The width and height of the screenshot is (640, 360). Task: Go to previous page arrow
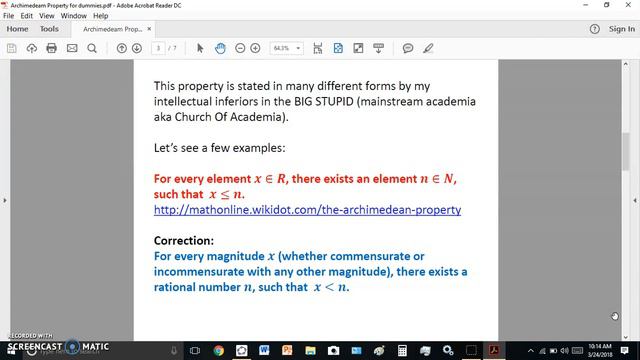click(x=122, y=48)
